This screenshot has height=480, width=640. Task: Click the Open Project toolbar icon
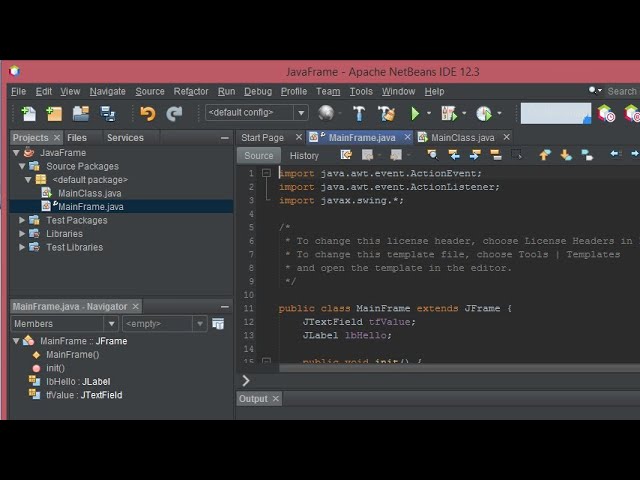click(81, 113)
